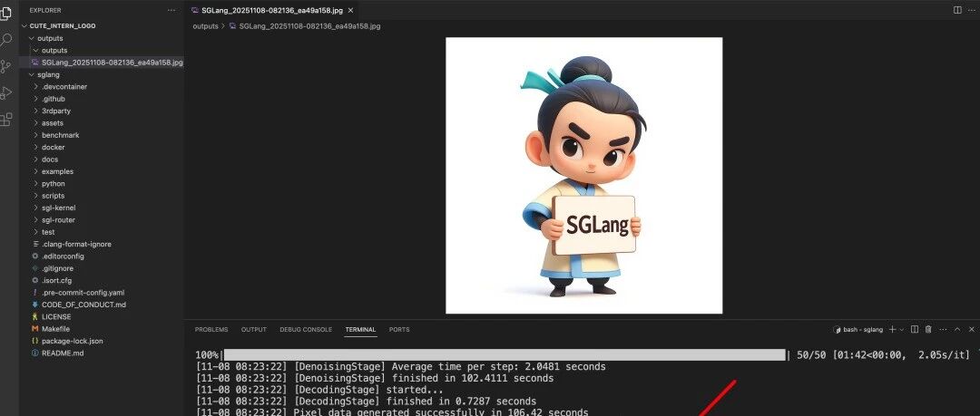
Task: Open the .gitignore file
Action: (57, 268)
